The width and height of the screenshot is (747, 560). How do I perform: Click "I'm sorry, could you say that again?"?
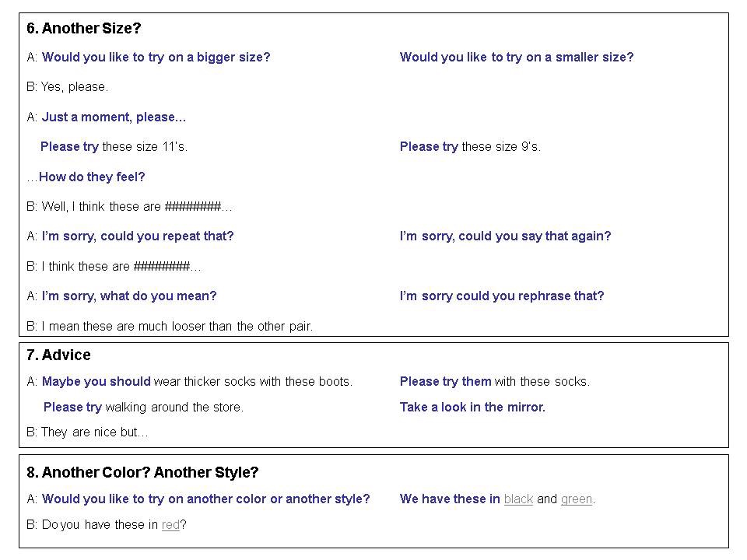tap(505, 236)
